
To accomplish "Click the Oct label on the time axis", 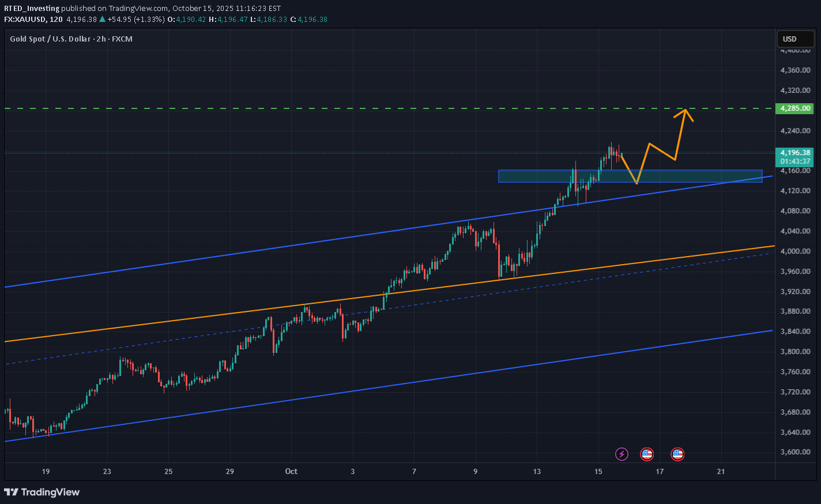I will click(x=291, y=471).
